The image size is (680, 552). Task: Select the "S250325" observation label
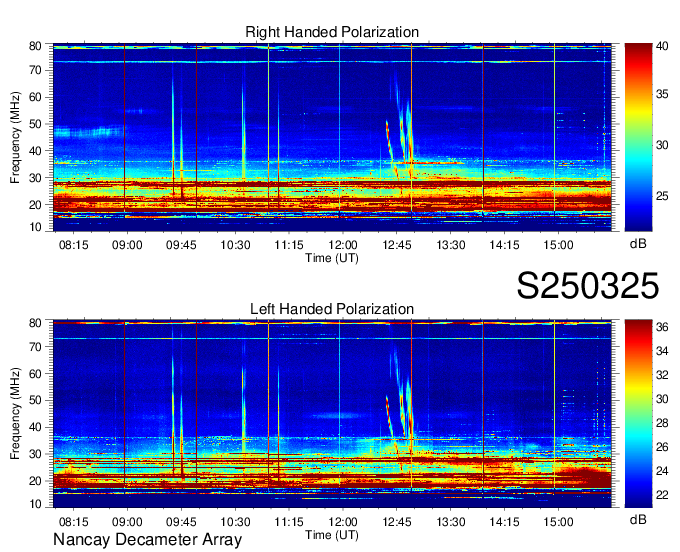pyautogui.click(x=588, y=286)
